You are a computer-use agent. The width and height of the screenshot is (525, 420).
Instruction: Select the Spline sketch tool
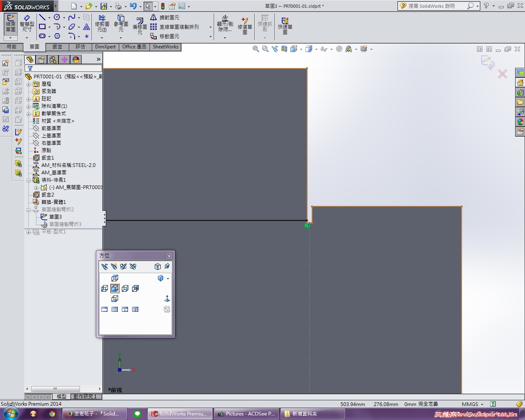pos(72,17)
